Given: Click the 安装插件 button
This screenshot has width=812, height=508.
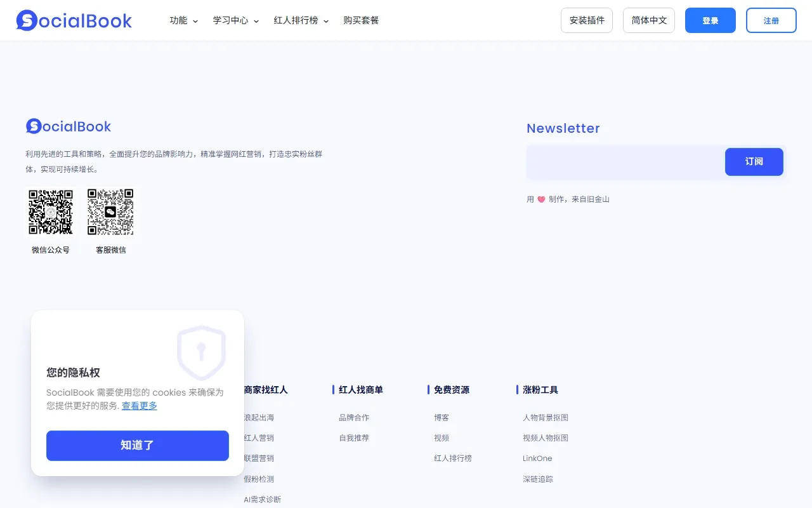Looking at the screenshot, I should [587, 20].
